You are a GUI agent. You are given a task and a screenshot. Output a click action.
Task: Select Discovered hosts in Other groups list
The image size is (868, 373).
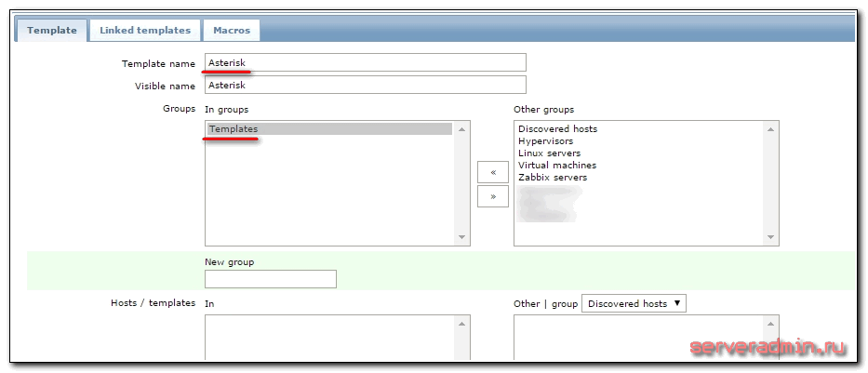click(x=557, y=129)
